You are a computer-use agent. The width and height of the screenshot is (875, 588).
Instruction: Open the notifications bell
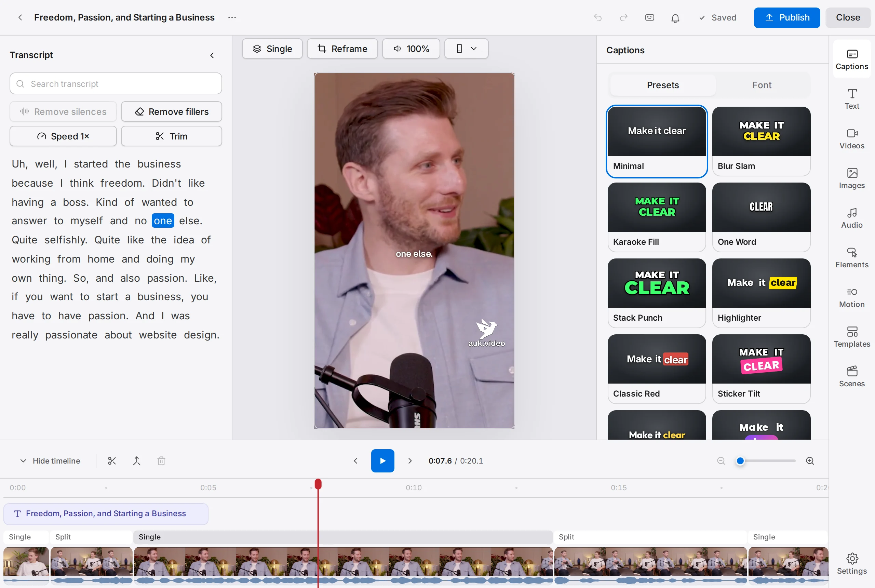(675, 18)
